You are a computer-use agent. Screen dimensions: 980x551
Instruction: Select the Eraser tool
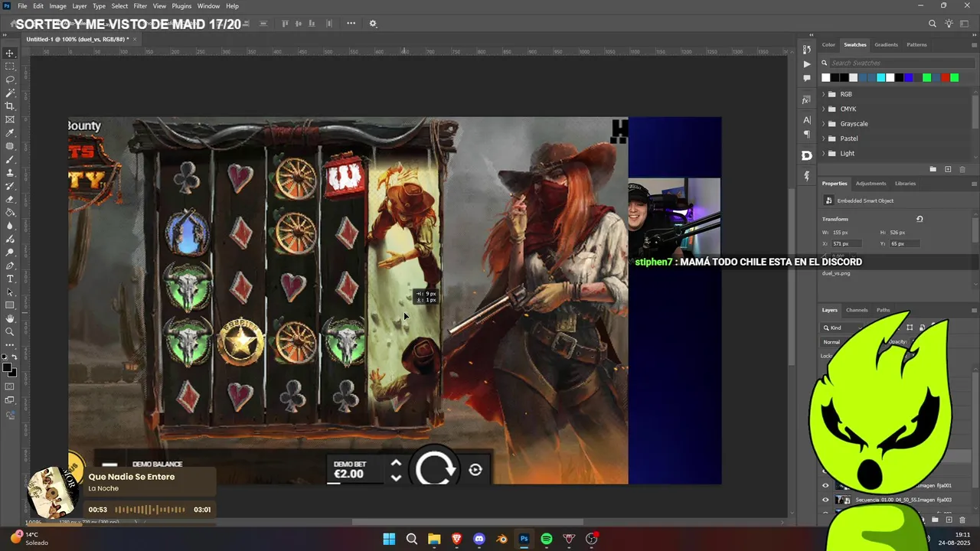tap(10, 199)
